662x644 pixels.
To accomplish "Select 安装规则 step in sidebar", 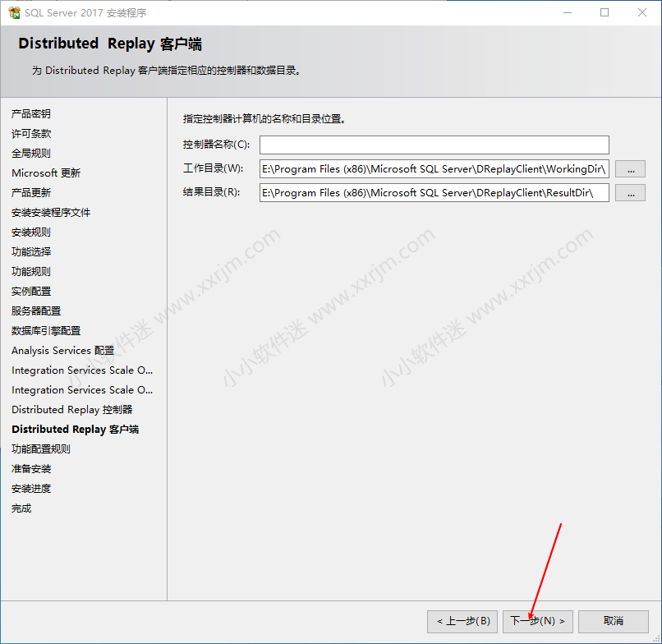I will click(31, 232).
